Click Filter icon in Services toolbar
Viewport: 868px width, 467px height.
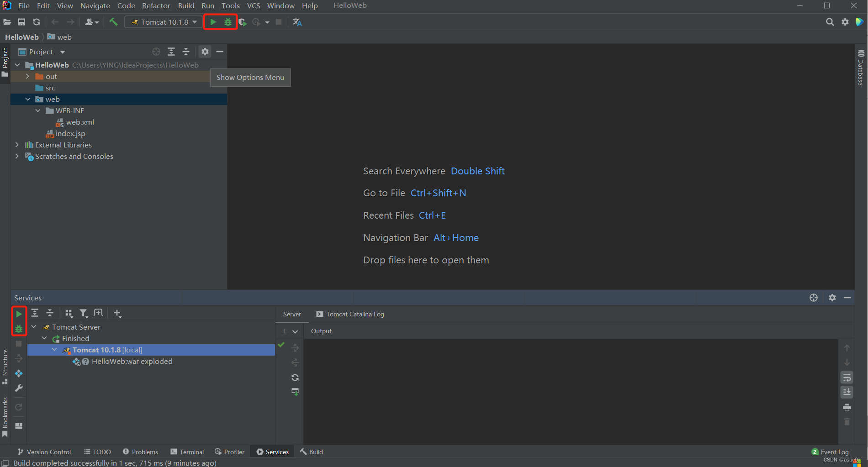pyautogui.click(x=84, y=313)
